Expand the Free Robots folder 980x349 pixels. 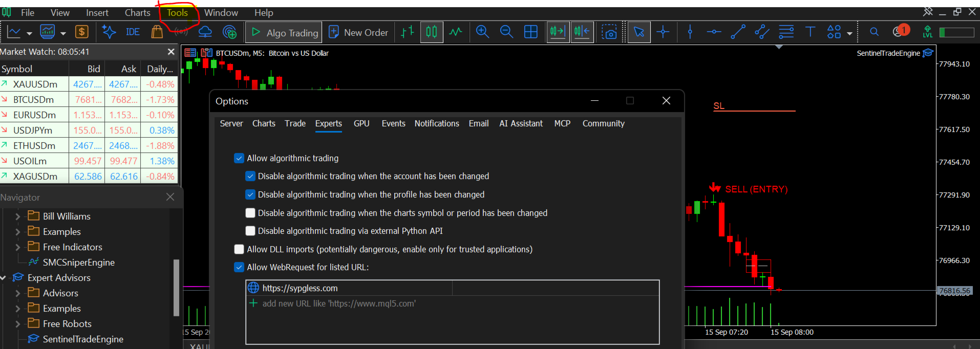[x=18, y=324]
